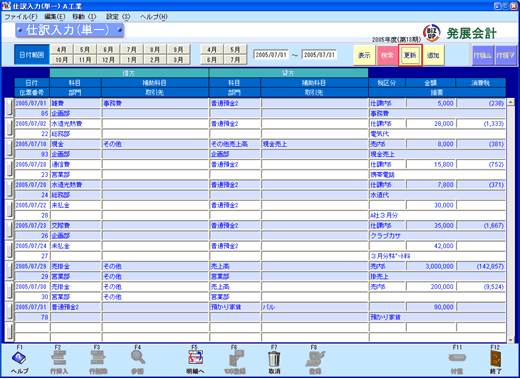Screen dimensions: 520x379
Task: Click the クラブカサ summary cell
Action: [x=437, y=236]
